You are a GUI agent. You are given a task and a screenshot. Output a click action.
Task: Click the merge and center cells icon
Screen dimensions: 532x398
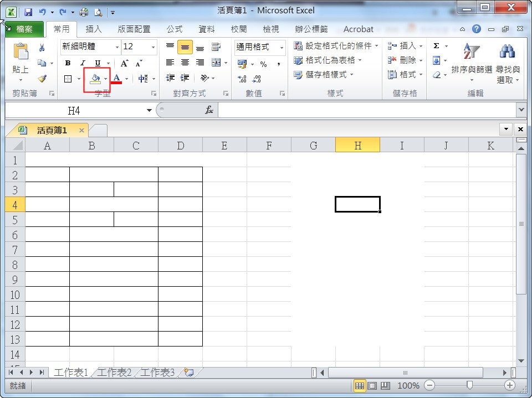216,63
